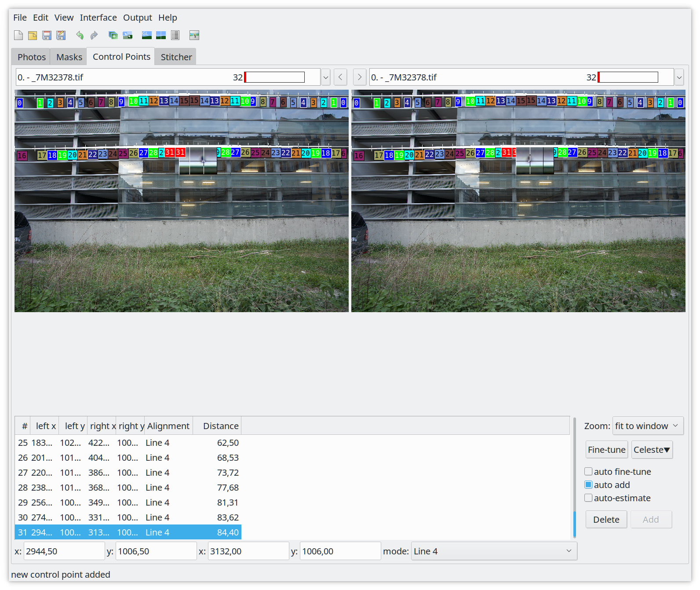The width and height of the screenshot is (700, 590).
Task: Click the left x column header
Action: click(44, 426)
